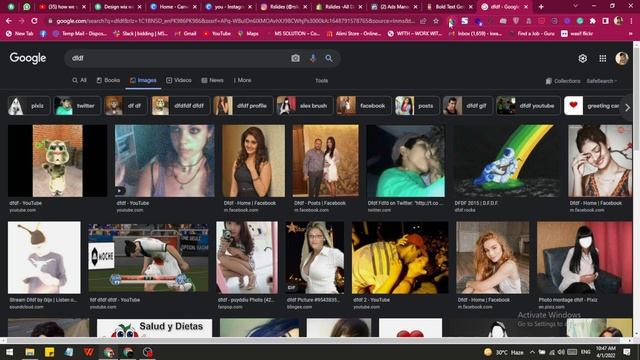Select the 'posts' suggestion chip
The height and width of the screenshot is (360, 640).
[x=417, y=106]
